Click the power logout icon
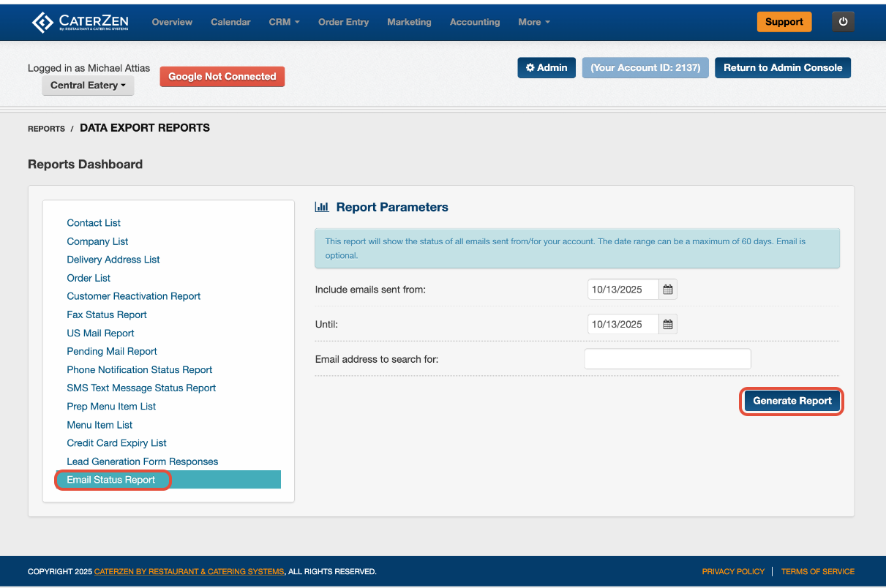Viewport: 886px width, 588px height. pyautogui.click(x=843, y=22)
